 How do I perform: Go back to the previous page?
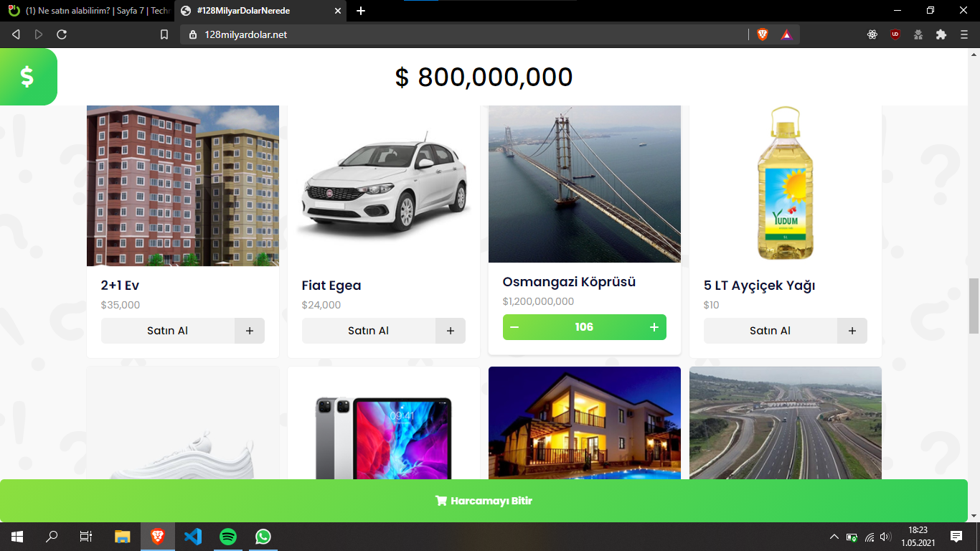point(16,34)
